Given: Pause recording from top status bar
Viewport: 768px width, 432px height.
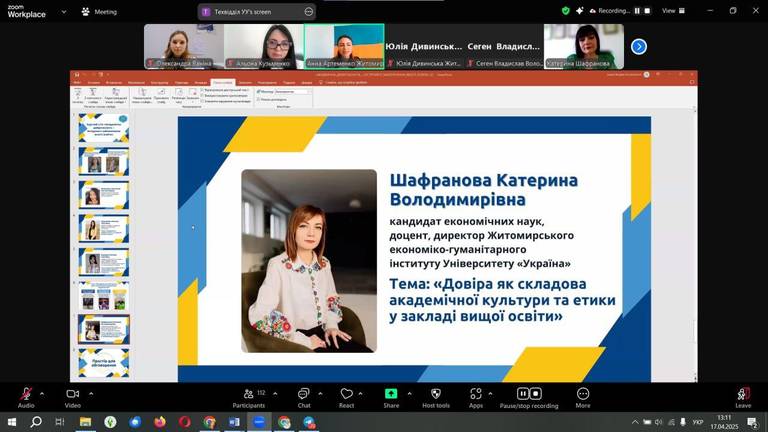Looking at the screenshot, I should (637, 11).
